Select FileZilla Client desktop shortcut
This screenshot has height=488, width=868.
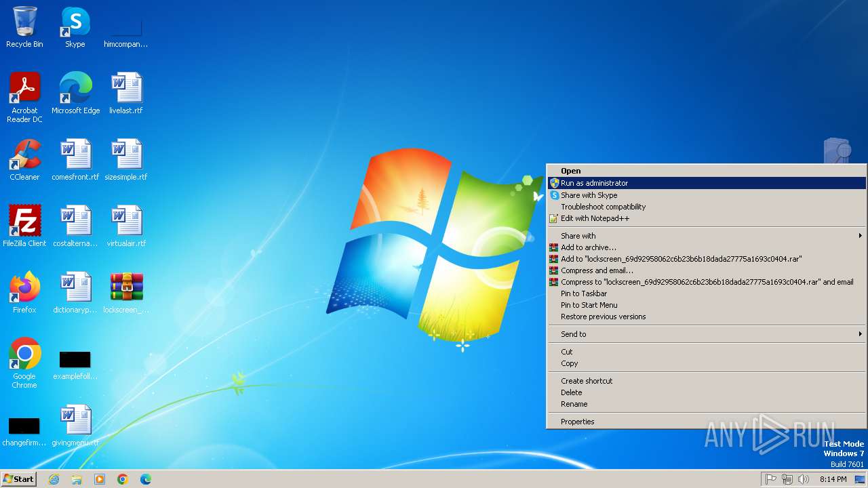(24, 226)
